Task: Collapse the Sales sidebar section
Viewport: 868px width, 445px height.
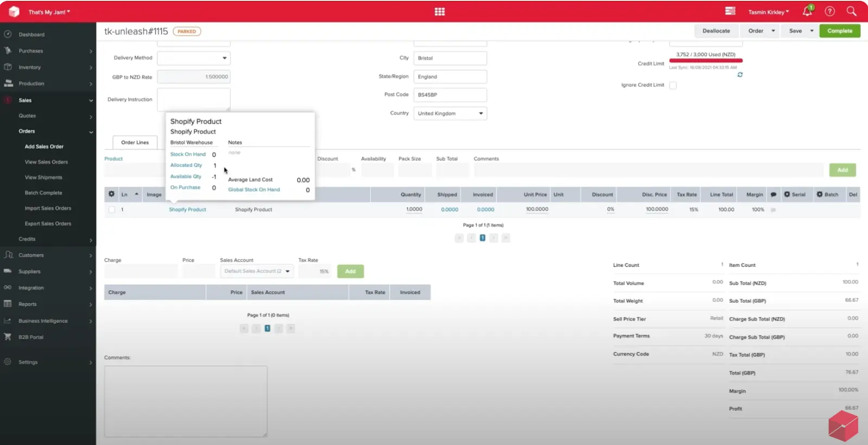Action: (91, 100)
